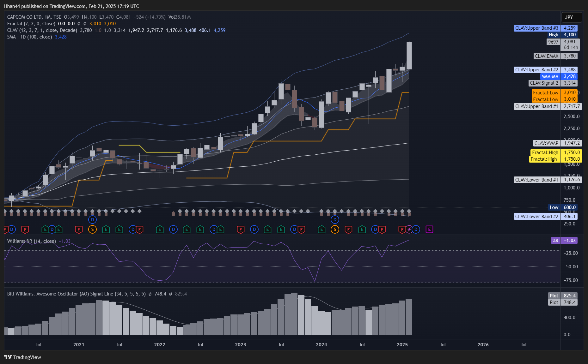
Task: Click the CLAV:Signal 2 label
Action: coord(553,83)
